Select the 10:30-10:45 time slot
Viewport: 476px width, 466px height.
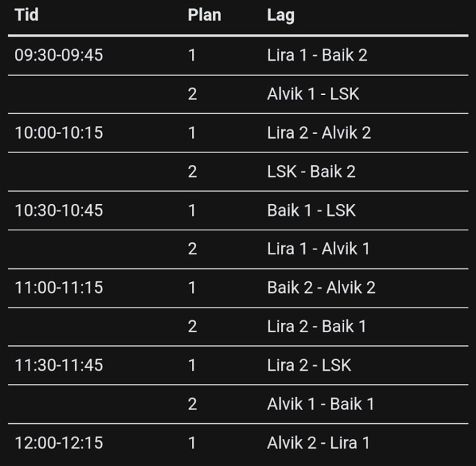pos(59,210)
